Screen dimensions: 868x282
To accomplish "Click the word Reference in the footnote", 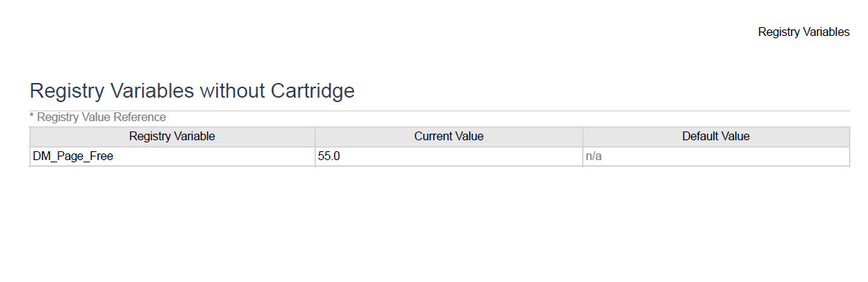I will 140,117.
